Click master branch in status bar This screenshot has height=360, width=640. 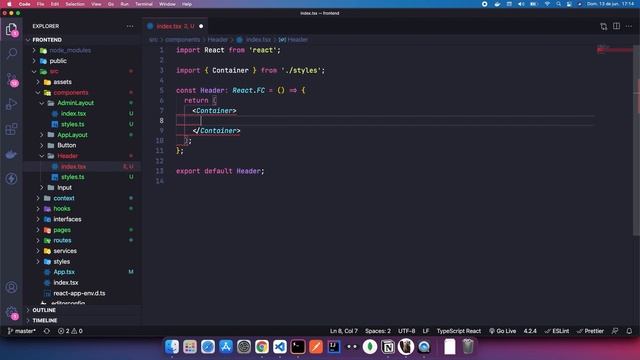pyautogui.click(x=22, y=331)
